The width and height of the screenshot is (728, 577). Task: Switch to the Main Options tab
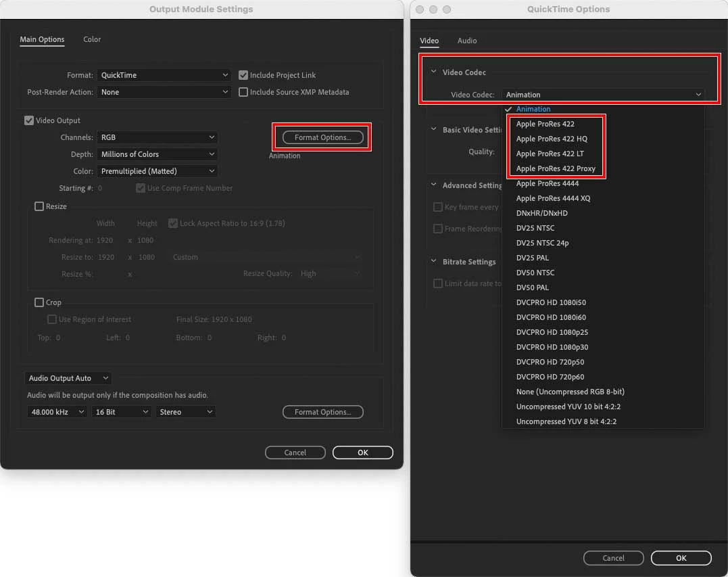(x=42, y=39)
